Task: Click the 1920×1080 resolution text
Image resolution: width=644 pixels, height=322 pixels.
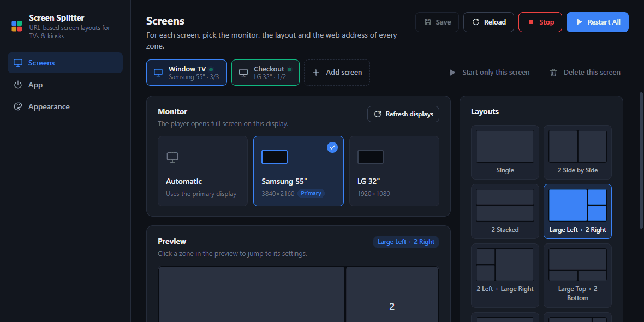Action: [374, 193]
